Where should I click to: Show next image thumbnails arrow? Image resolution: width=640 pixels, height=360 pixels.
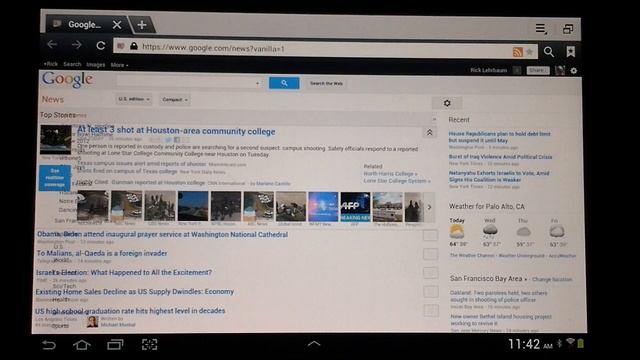tap(429, 207)
